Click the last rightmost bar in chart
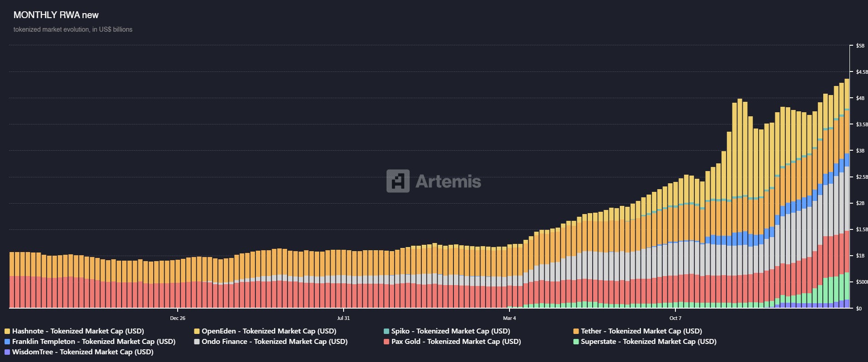Image resolution: width=868 pixels, height=362 pixels. click(x=847, y=194)
